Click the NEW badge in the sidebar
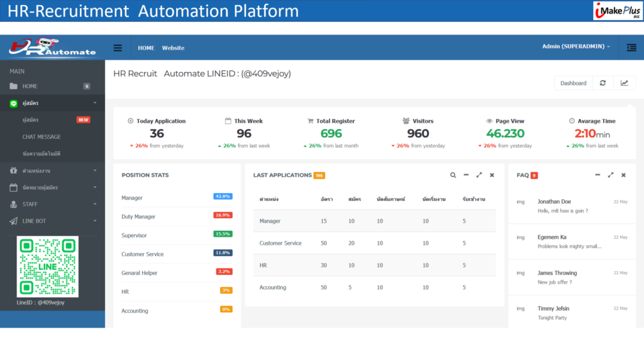Image resolution: width=644 pixels, height=346 pixels. [x=84, y=120]
